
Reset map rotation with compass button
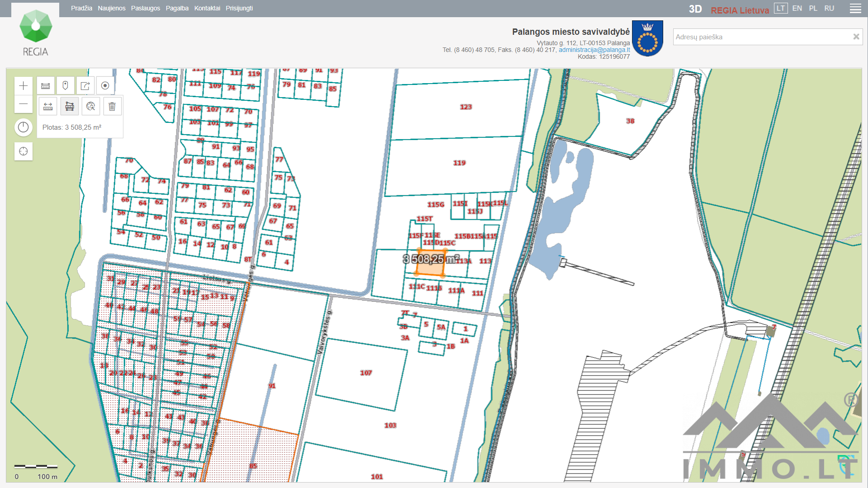[24, 127]
